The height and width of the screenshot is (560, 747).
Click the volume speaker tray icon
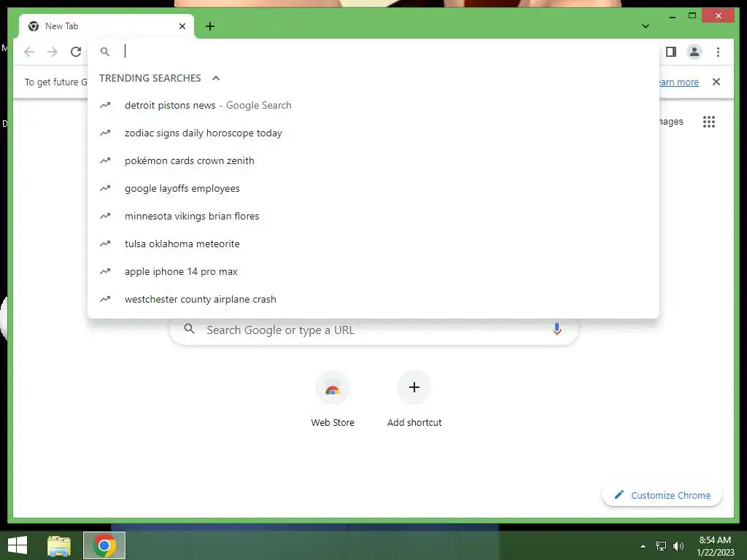pos(678,546)
